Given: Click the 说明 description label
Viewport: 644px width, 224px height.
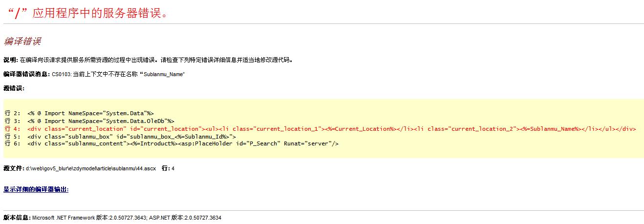Looking at the screenshot, I should coord(10,60).
